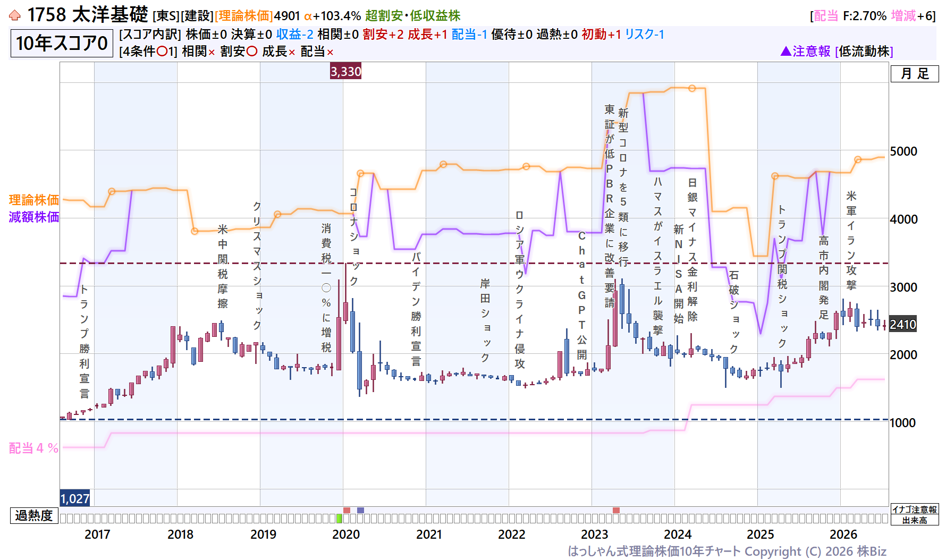Screen dimensions: 946x560
Task: Click the 配当 4 % pink legend
Action: [x=33, y=448]
